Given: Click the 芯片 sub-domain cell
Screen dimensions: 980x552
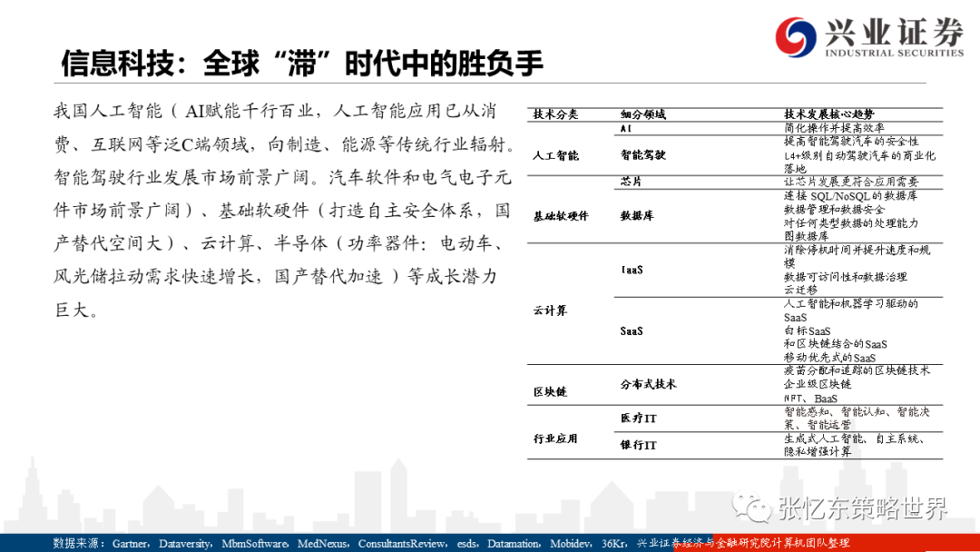Looking at the screenshot, I should point(632,182).
